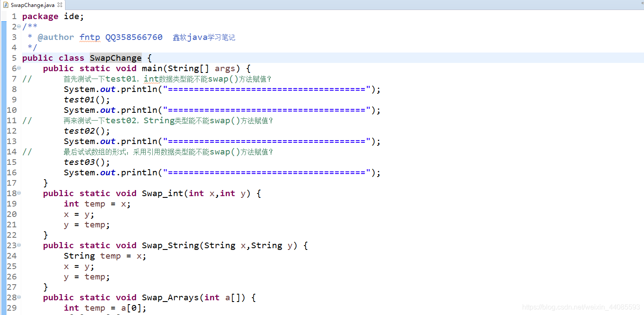This screenshot has width=644, height=315.
Task: Click line number 17 in the gutter
Action: point(12,183)
